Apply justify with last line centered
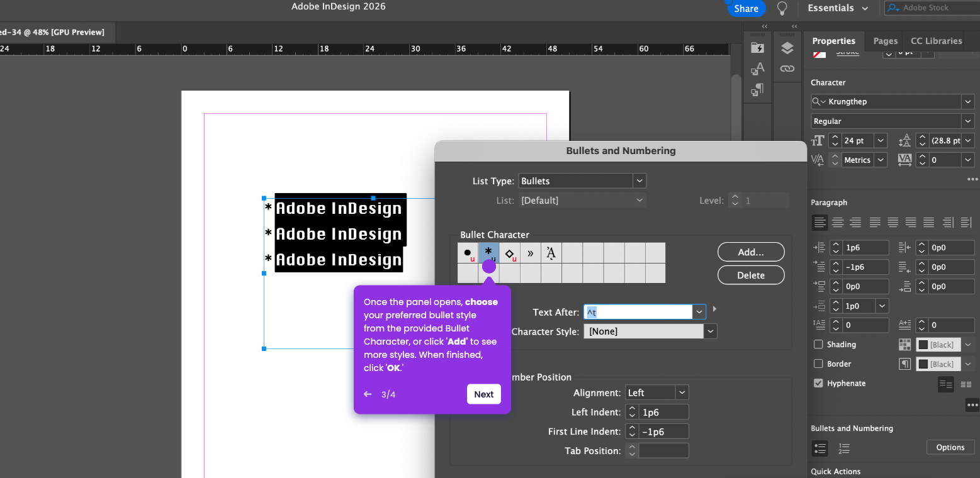 (893, 222)
